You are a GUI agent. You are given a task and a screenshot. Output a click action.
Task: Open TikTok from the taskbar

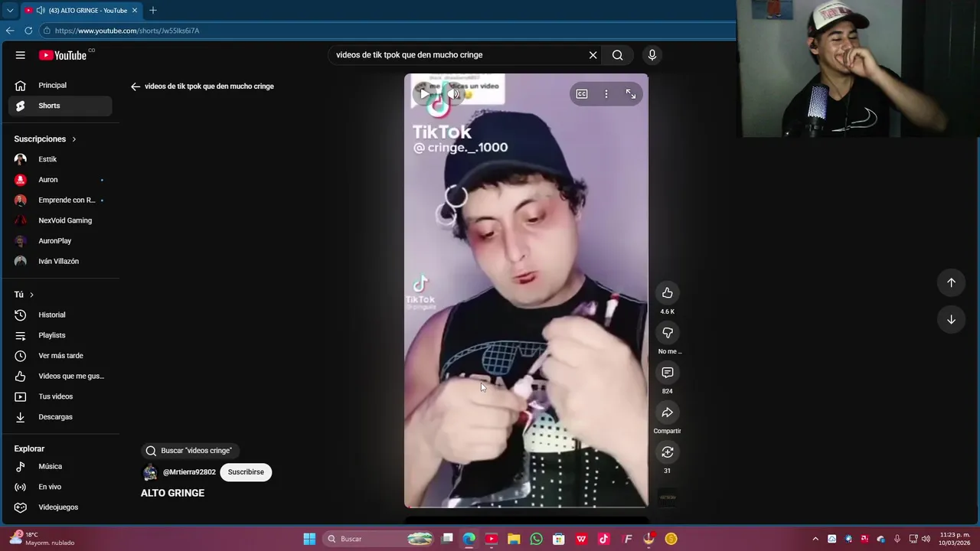pos(603,539)
